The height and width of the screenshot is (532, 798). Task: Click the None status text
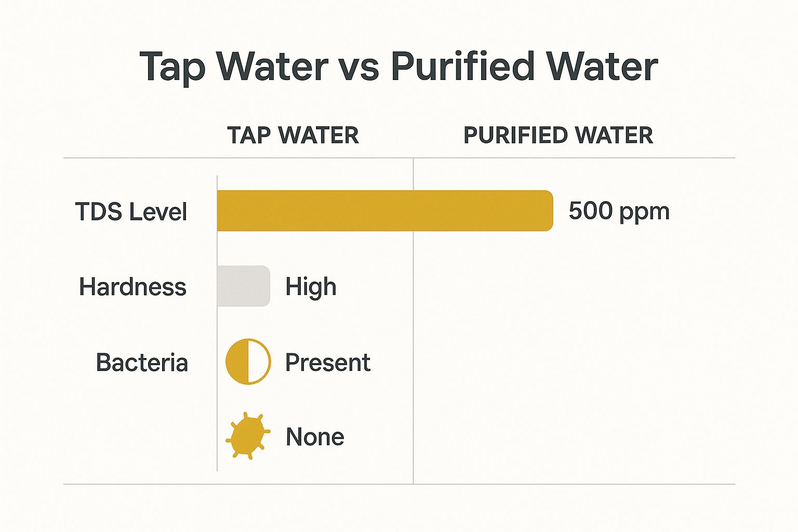click(x=315, y=437)
